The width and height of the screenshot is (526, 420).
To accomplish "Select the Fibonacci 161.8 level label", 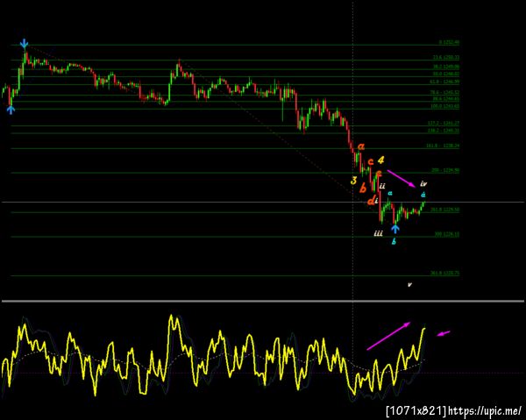I will tap(443, 146).
